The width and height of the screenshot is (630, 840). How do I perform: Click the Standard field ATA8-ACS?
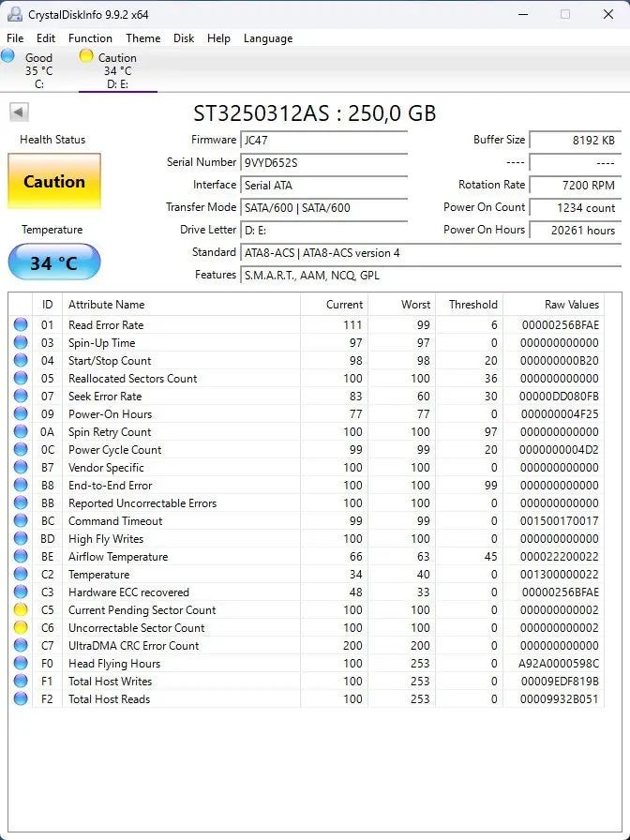(430, 253)
